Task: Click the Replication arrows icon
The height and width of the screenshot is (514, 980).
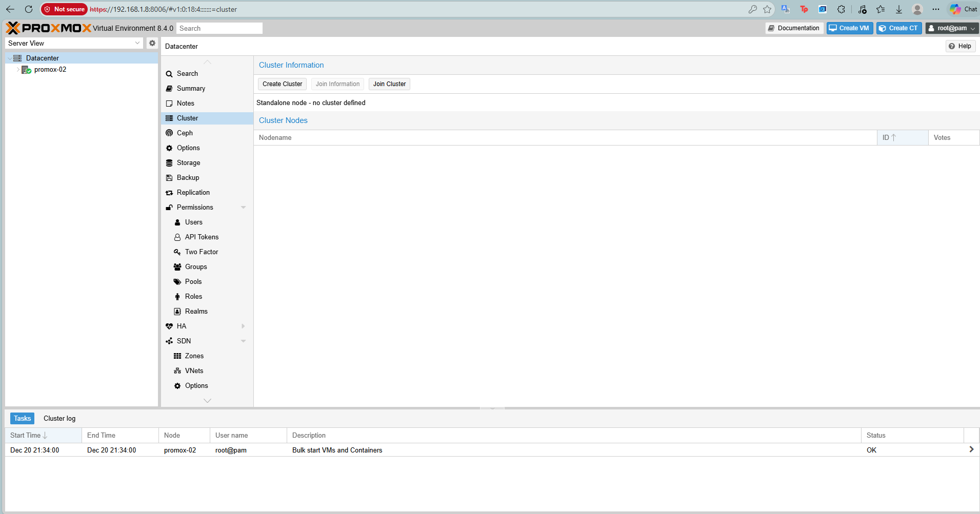Action: (169, 193)
